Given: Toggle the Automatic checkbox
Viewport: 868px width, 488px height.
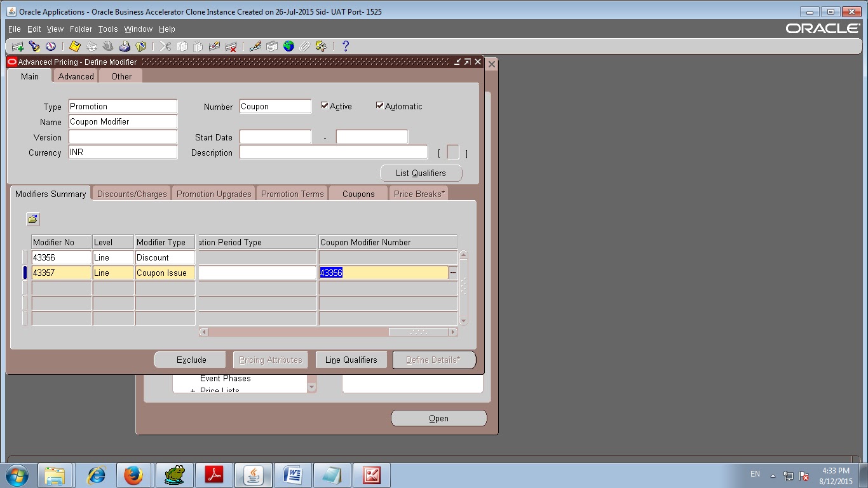Looking at the screenshot, I should [380, 106].
